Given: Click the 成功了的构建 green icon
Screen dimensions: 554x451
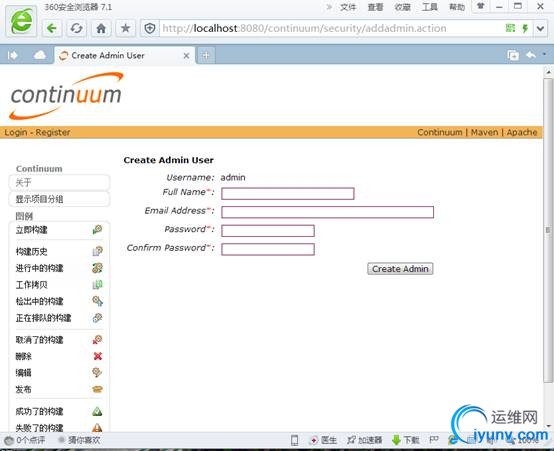Looking at the screenshot, I should click(x=97, y=411).
